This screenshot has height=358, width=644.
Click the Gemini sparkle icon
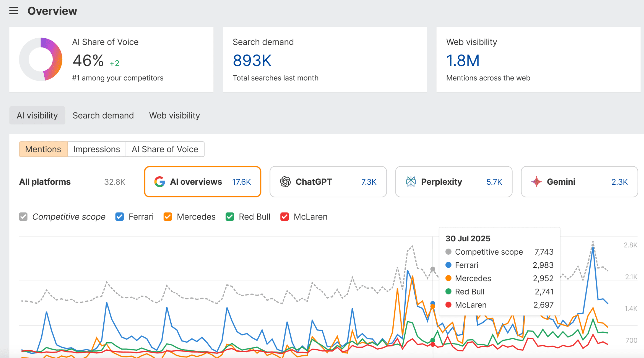[536, 182]
